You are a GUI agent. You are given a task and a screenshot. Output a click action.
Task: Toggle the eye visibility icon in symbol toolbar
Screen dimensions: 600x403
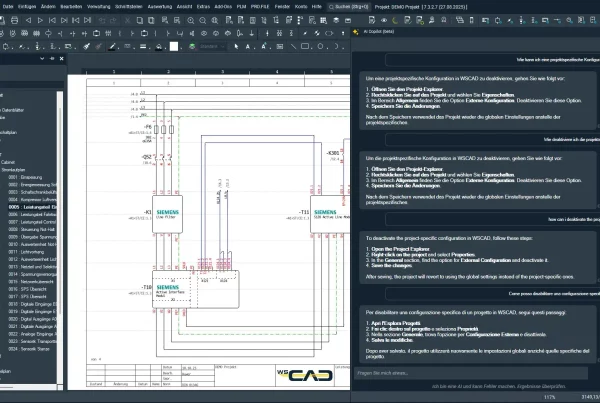[204, 34]
